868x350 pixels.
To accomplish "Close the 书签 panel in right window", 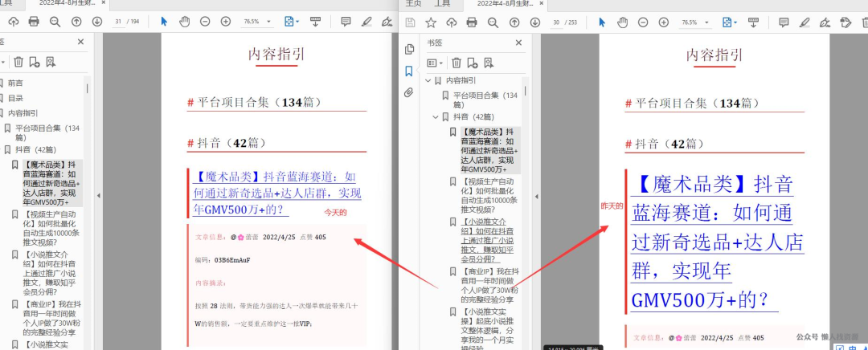I will [518, 42].
